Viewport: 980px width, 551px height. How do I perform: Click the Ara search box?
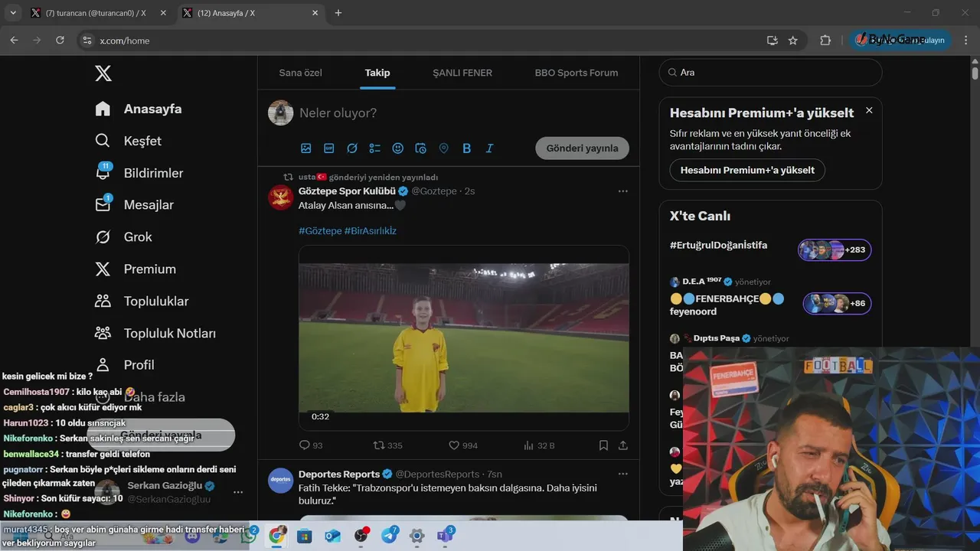(x=770, y=73)
